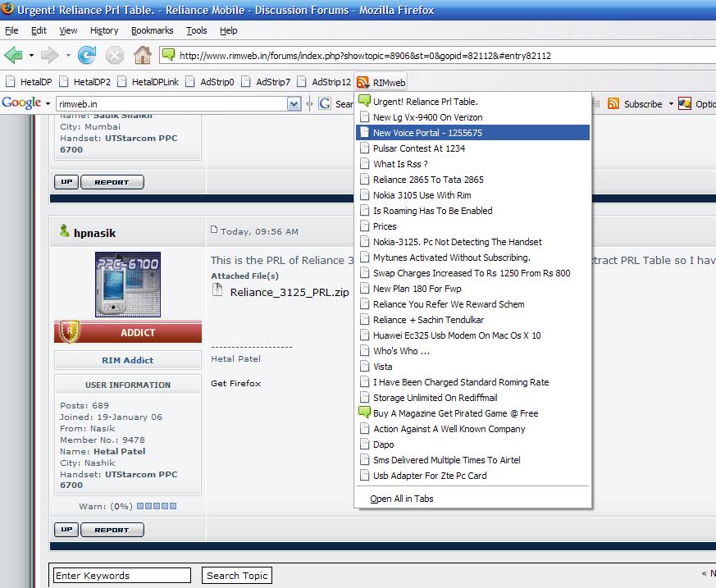
Task: Click the Search Topic button
Action: click(237, 575)
